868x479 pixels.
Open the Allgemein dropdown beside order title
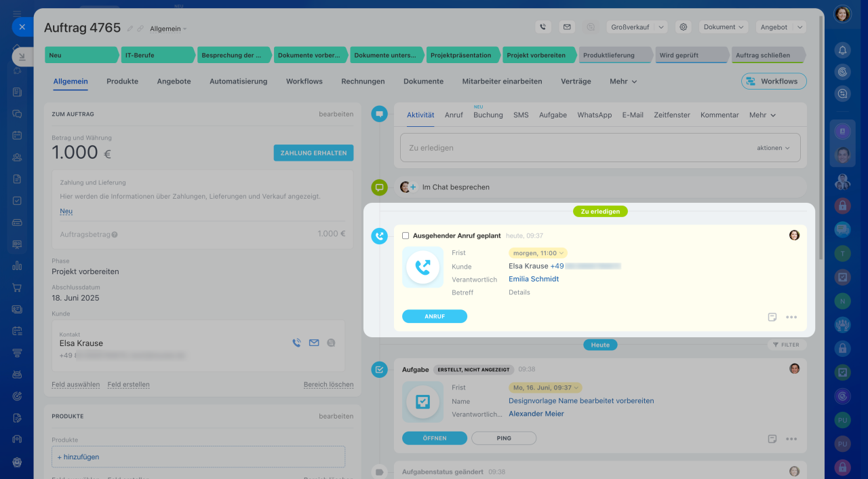[x=168, y=28]
